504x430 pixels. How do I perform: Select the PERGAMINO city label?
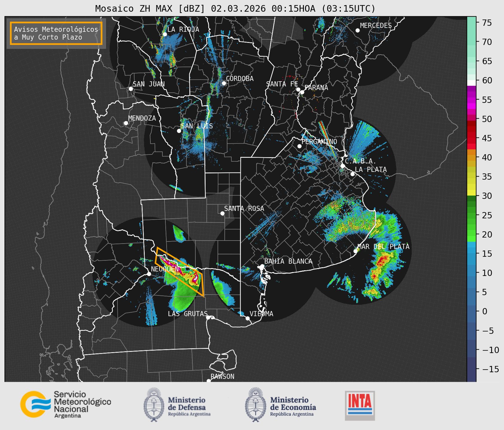point(319,141)
